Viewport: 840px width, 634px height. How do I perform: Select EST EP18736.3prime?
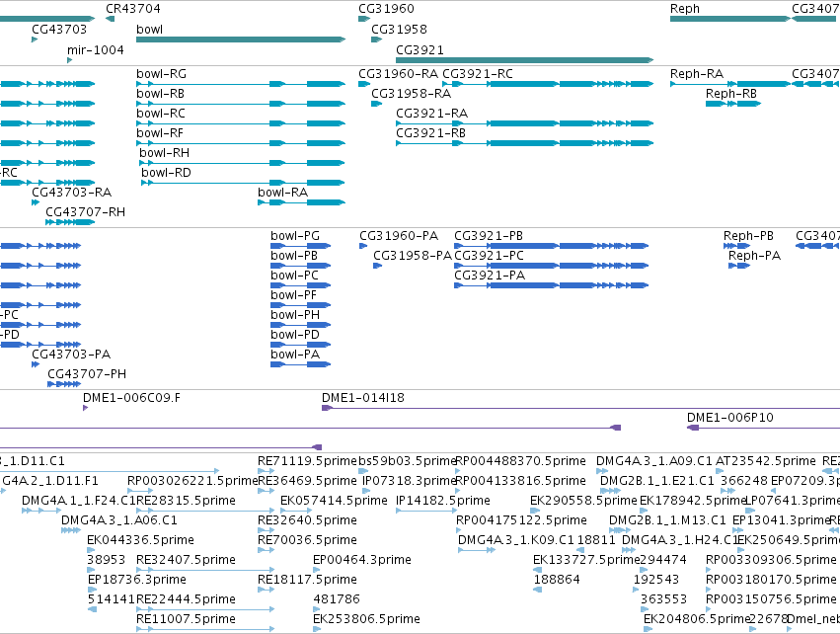92,590
